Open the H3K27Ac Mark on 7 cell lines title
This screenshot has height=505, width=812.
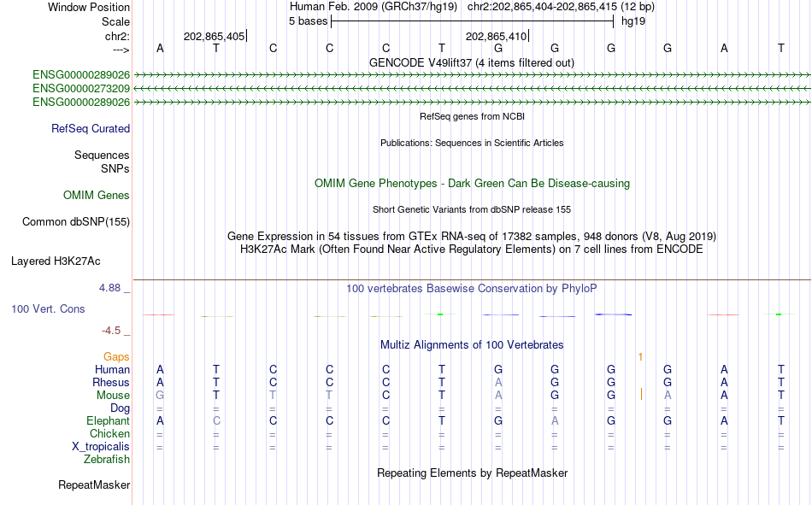point(472,250)
